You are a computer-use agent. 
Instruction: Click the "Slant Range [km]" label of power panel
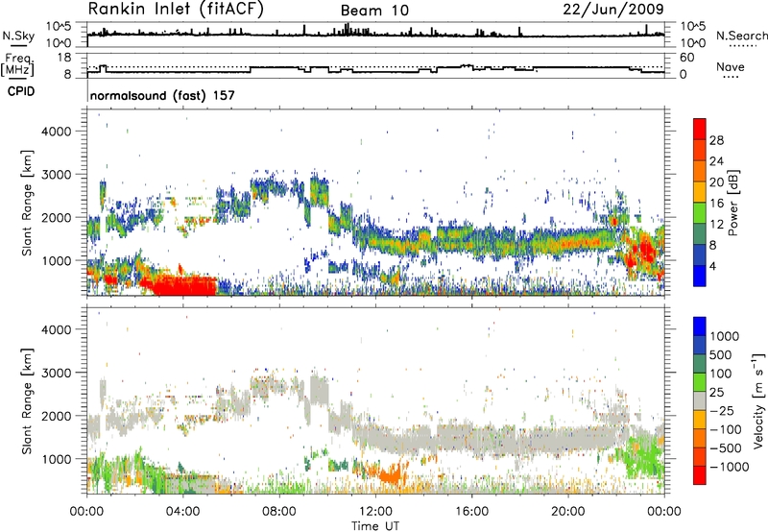27,203
